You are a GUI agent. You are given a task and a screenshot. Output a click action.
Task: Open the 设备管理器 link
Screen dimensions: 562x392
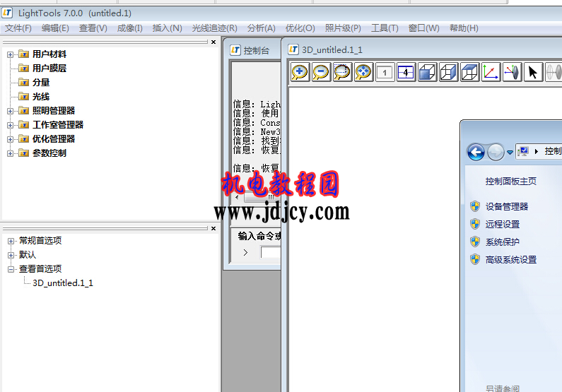pyautogui.click(x=507, y=206)
